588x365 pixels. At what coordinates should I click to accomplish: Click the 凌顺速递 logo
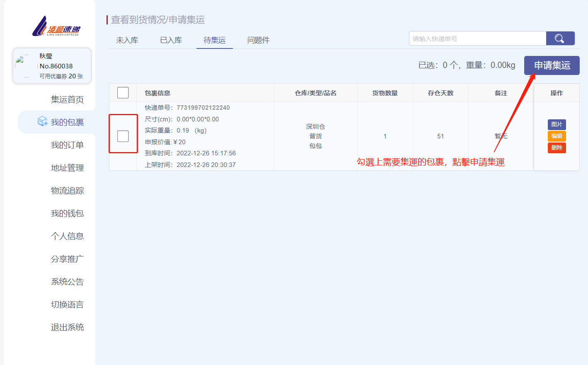pyautogui.click(x=56, y=26)
